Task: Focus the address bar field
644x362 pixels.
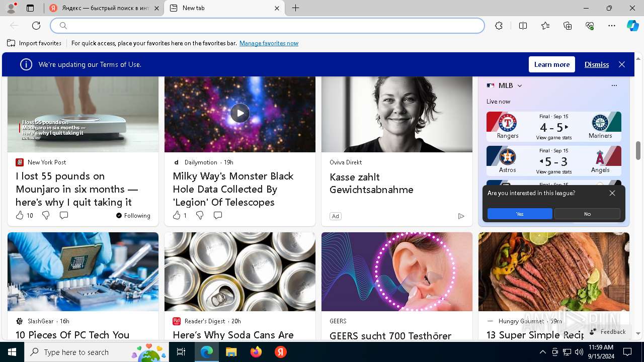Action: coord(267,26)
